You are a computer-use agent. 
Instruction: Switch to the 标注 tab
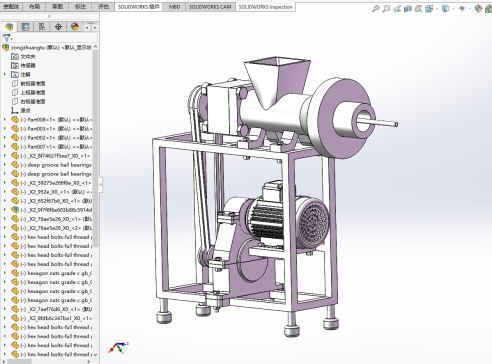point(80,6)
